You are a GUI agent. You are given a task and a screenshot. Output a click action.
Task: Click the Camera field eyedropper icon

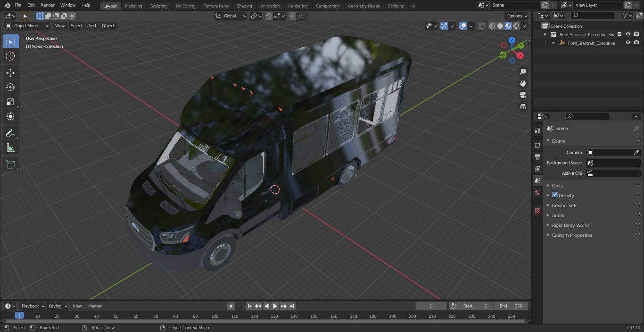[x=636, y=153]
